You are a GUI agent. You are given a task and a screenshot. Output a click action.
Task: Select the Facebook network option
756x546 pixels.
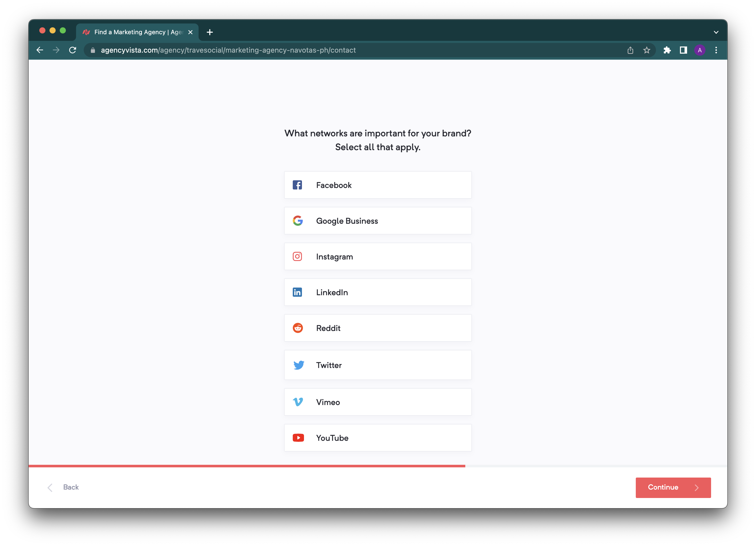378,185
